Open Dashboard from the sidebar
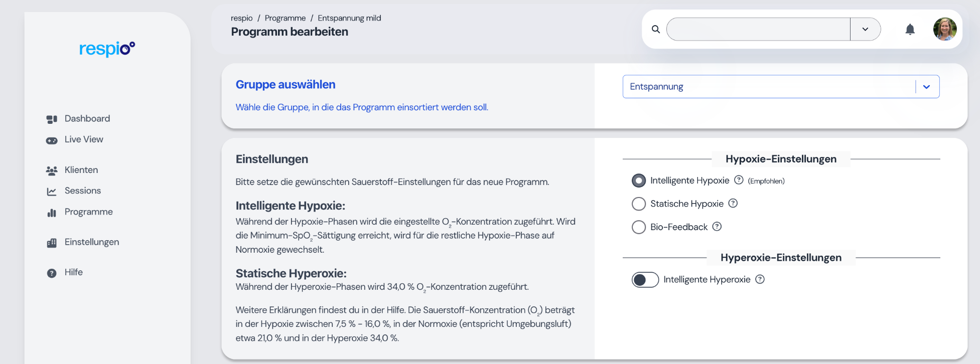The image size is (980, 364). pyautogui.click(x=87, y=119)
